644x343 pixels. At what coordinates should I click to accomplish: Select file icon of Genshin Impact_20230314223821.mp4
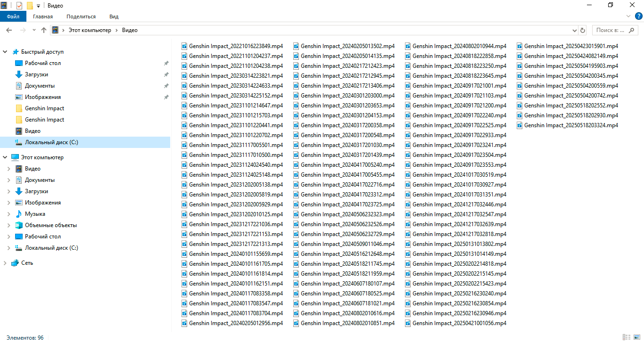[x=184, y=76]
